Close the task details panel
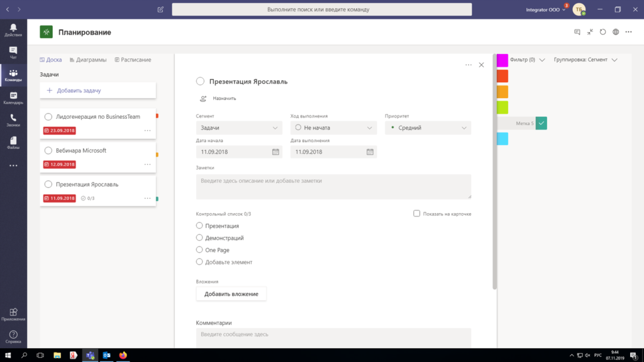644x362 pixels. pyautogui.click(x=481, y=65)
